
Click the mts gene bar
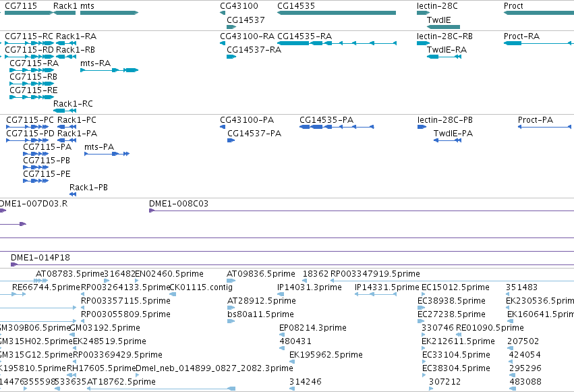(109, 13)
